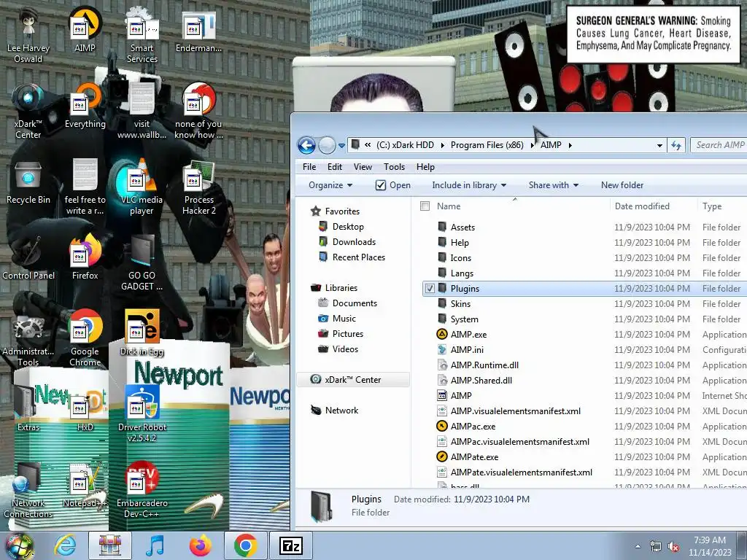Click the muted volume tray icon
The width and height of the screenshot is (747, 560).
[673, 547]
